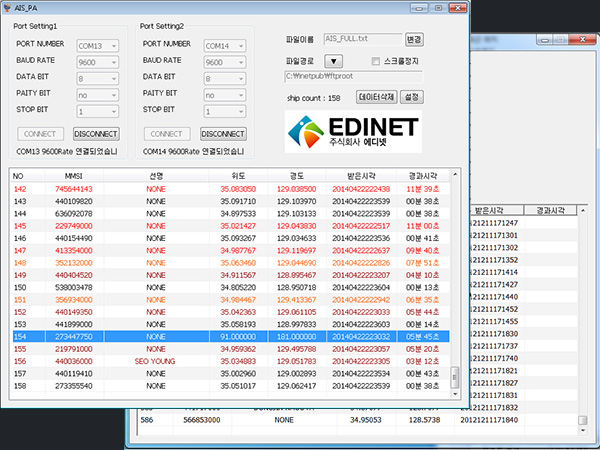The height and width of the screenshot is (450, 600).
Task: Open settings with the 설정 button
Action: [414, 98]
